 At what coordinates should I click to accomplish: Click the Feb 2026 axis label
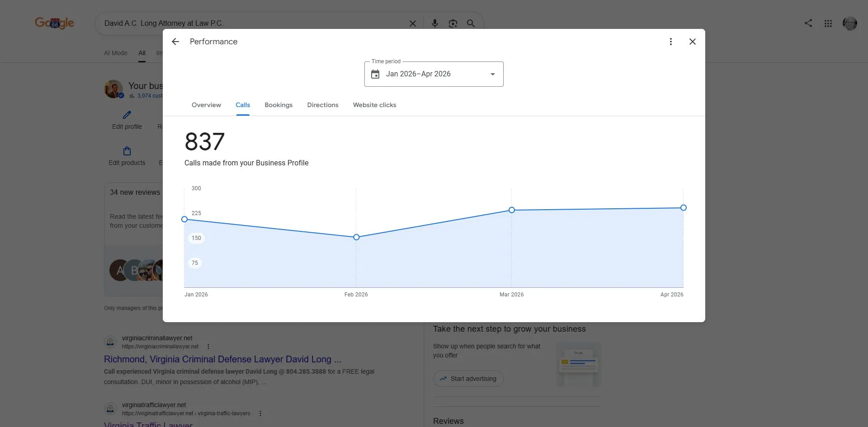(x=356, y=295)
